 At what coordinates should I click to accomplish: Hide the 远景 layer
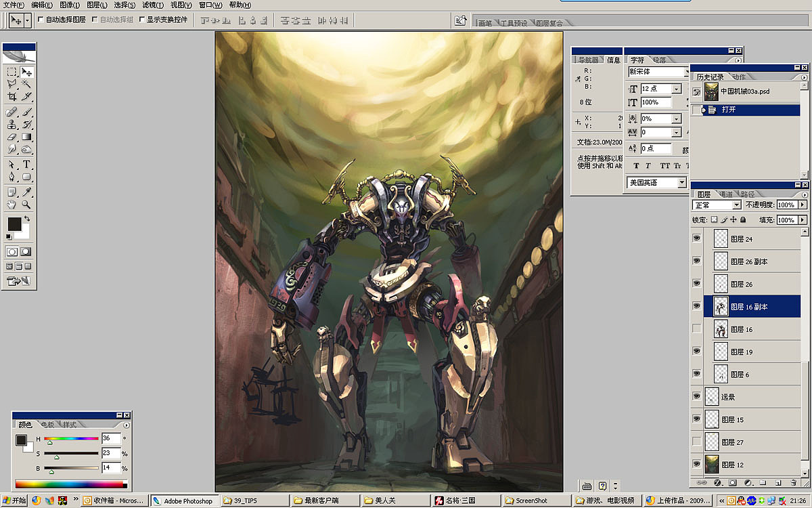coord(696,396)
